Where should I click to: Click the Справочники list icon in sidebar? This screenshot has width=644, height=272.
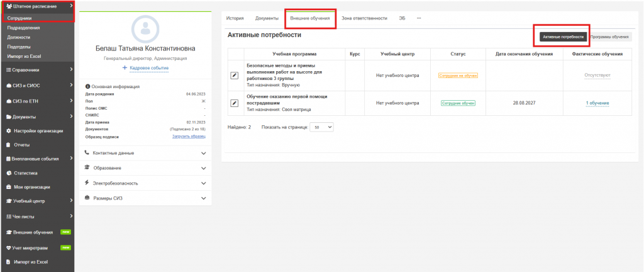[x=9, y=70]
